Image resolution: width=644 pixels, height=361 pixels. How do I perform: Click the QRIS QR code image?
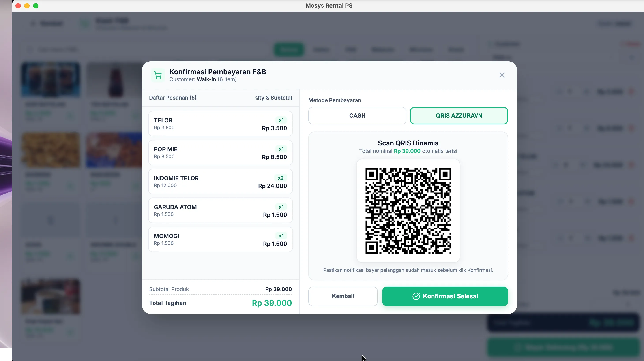pyautogui.click(x=408, y=211)
